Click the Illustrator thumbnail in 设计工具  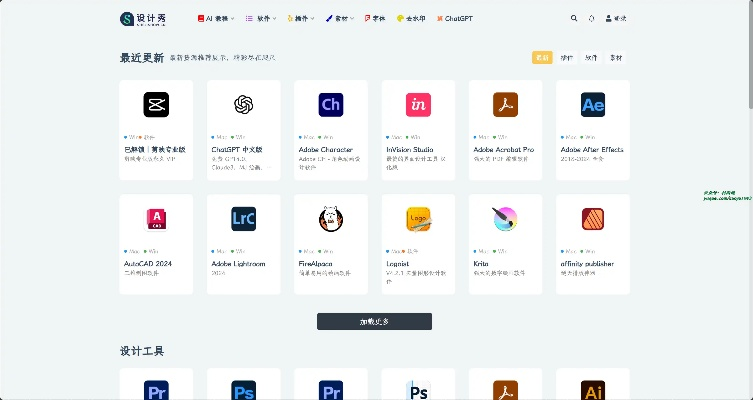593,388
